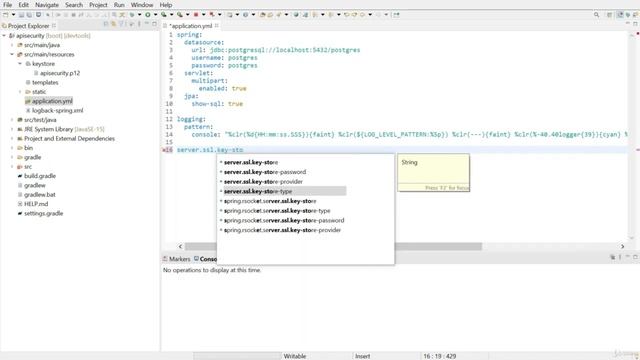Maximize the Console panel
The width and height of the screenshot is (640, 360).
click(635, 257)
